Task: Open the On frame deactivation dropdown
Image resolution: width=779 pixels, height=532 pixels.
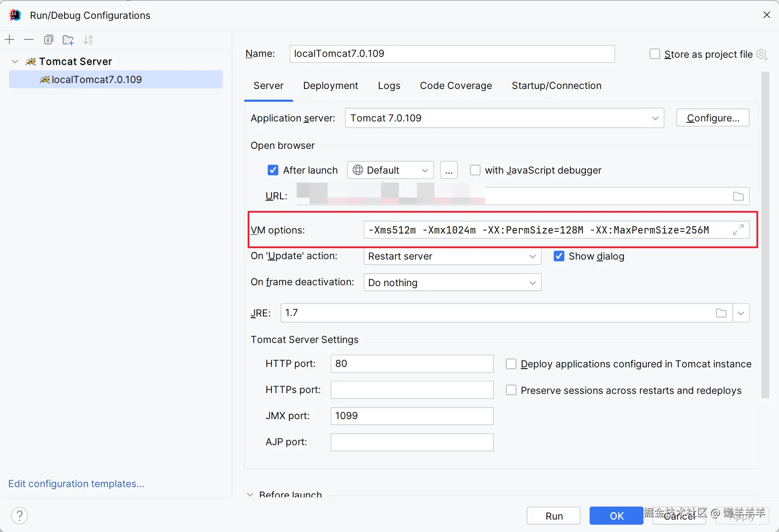Action: pos(452,282)
